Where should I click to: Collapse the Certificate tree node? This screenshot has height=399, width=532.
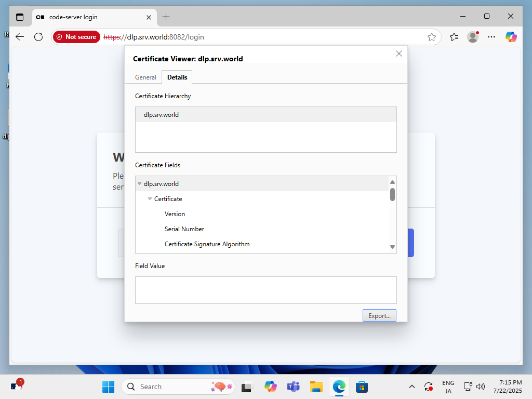click(x=150, y=198)
